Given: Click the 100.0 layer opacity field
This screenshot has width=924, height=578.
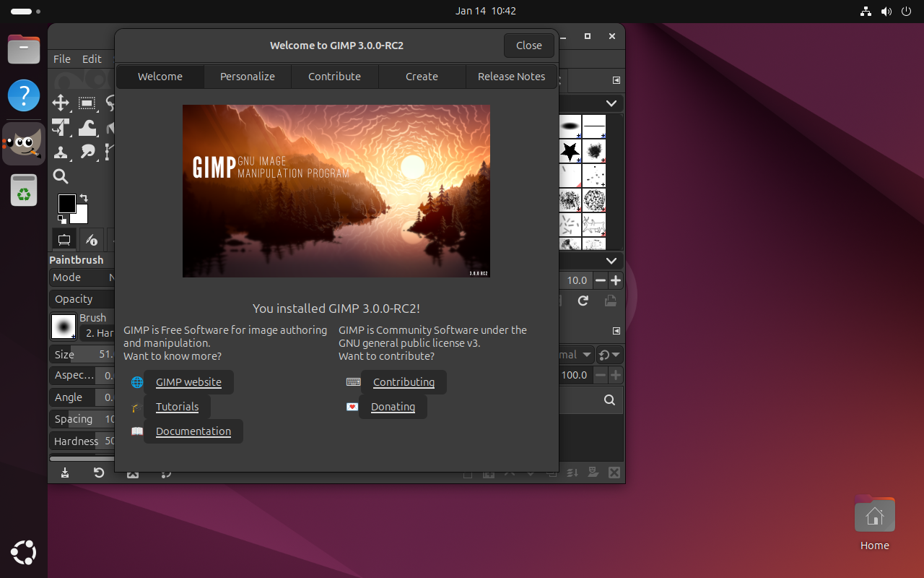Looking at the screenshot, I should [576, 375].
